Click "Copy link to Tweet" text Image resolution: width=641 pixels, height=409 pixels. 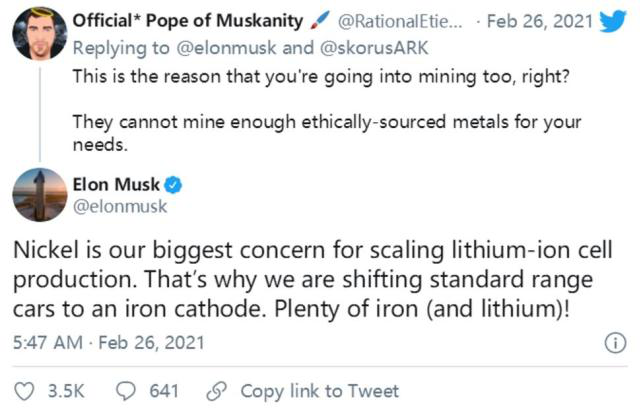(x=319, y=391)
